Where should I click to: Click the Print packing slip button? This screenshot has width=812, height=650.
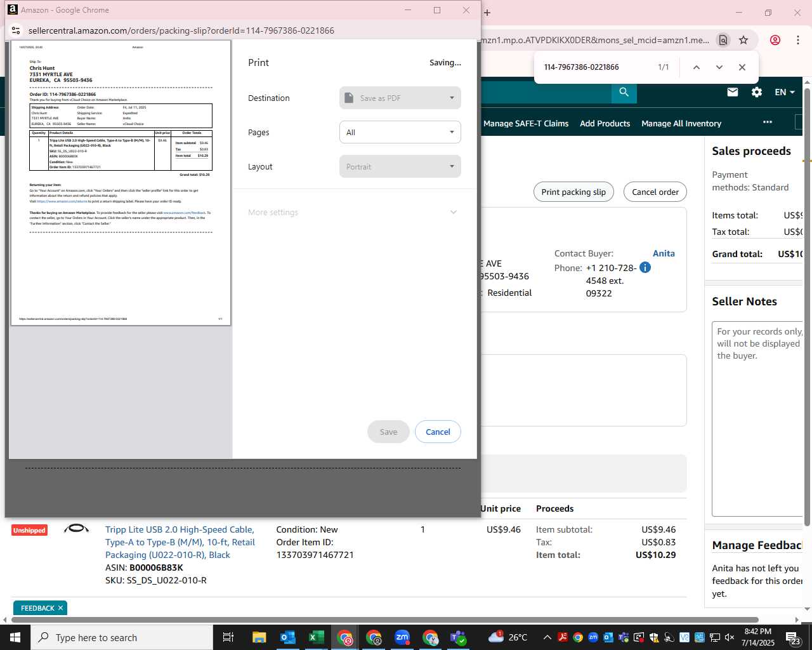pyautogui.click(x=573, y=192)
